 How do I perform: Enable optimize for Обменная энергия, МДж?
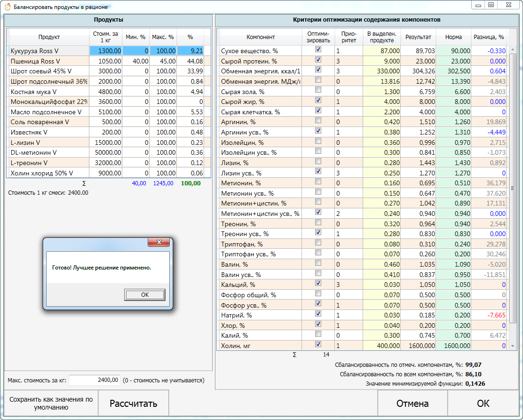click(318, 80)
